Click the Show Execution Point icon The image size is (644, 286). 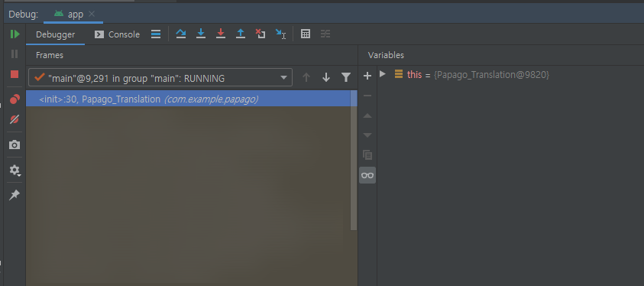[x=156, y=34]
